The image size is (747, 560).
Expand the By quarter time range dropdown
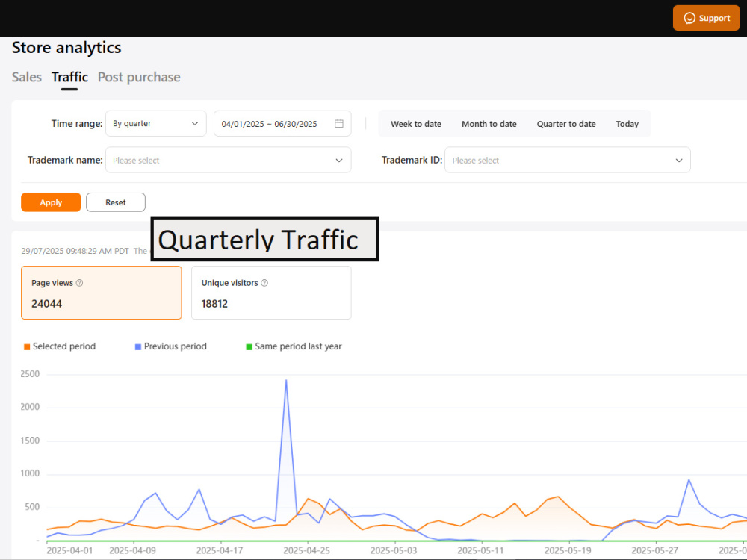pos(156,124)
